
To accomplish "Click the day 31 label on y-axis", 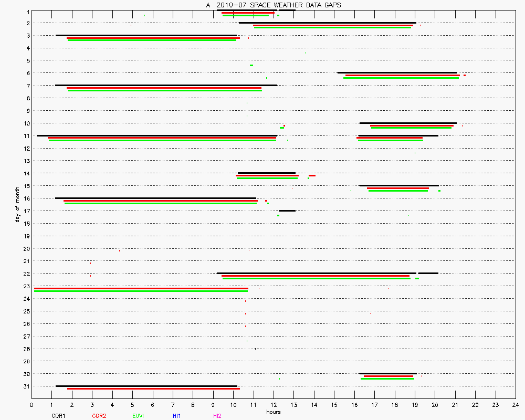I will click(x=26, y=386).
